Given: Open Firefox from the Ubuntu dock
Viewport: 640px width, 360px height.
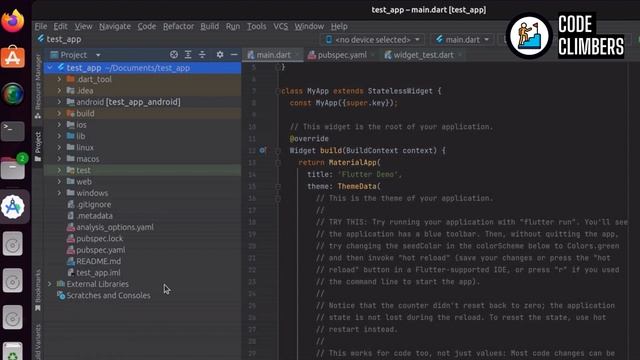Looking at the screenshot, I should click(13, 20).
